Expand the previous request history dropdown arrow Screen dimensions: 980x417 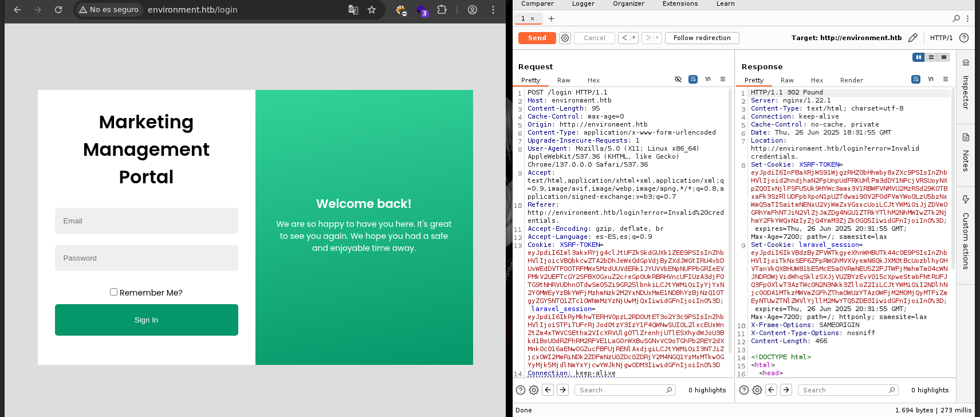click(633, 38)
